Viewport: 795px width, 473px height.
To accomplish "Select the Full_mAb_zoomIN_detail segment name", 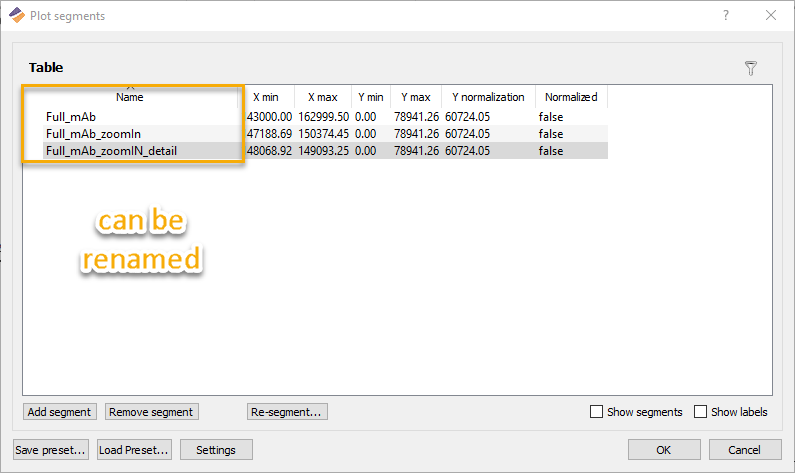I will point(112,151).
